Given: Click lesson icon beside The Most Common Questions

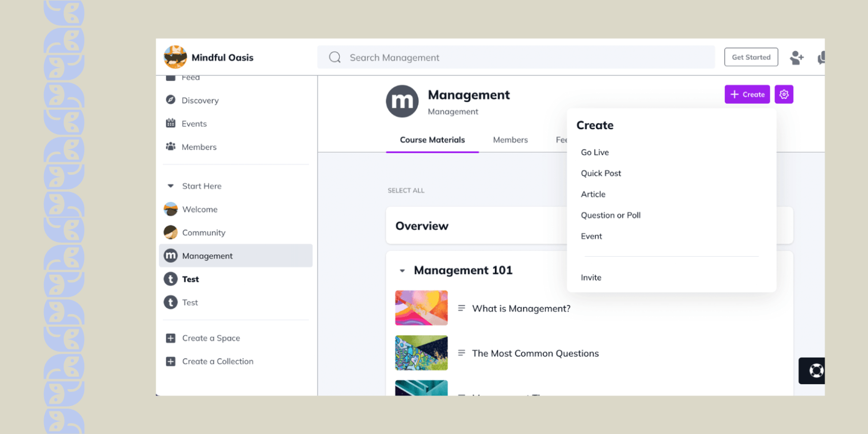Looking at the screenshot, I should (462, 353).
